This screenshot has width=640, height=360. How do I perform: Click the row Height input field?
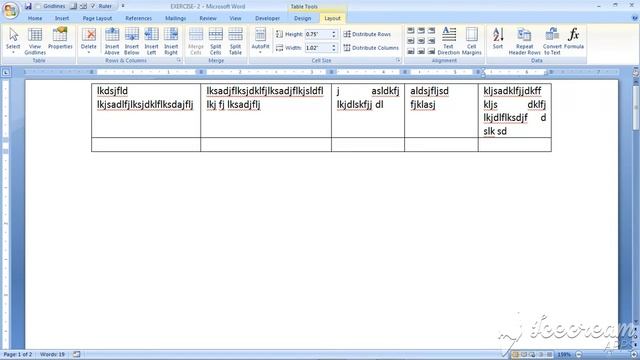[x=317, y=34]
